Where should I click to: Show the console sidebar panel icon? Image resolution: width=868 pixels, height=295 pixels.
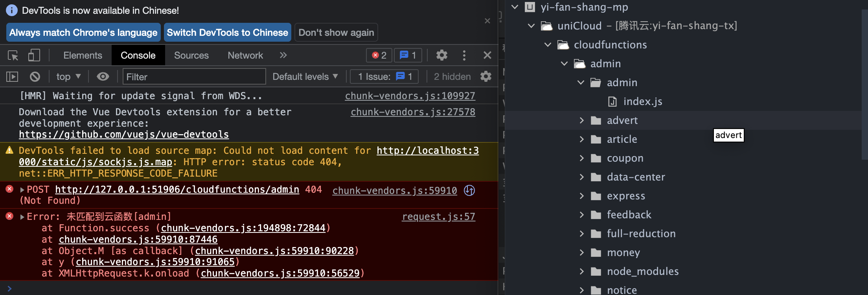click(12, 77)
